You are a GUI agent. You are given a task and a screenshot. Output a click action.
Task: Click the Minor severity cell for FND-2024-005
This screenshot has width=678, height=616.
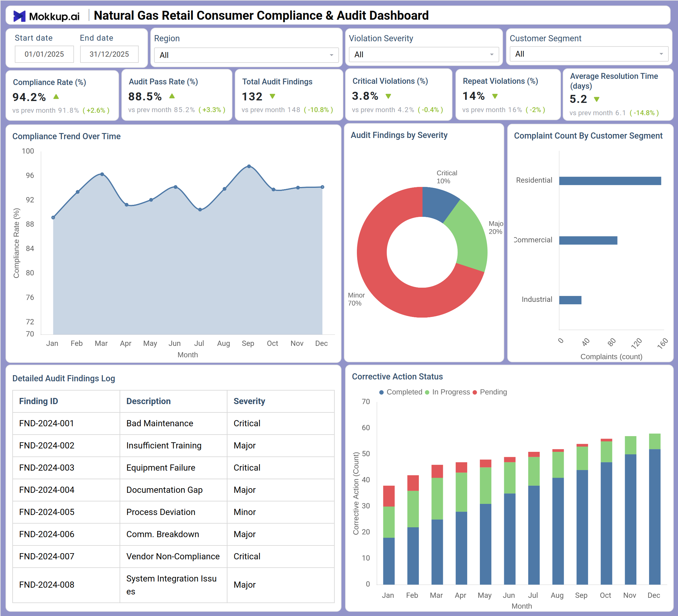(281, 512)
